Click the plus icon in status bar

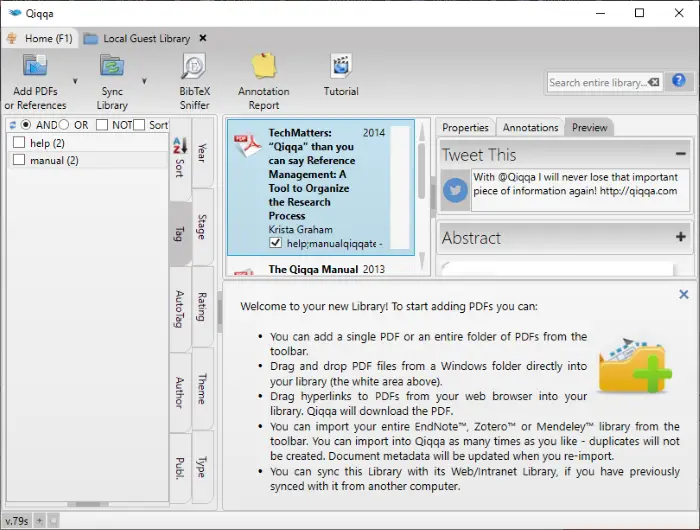[39, 521]
